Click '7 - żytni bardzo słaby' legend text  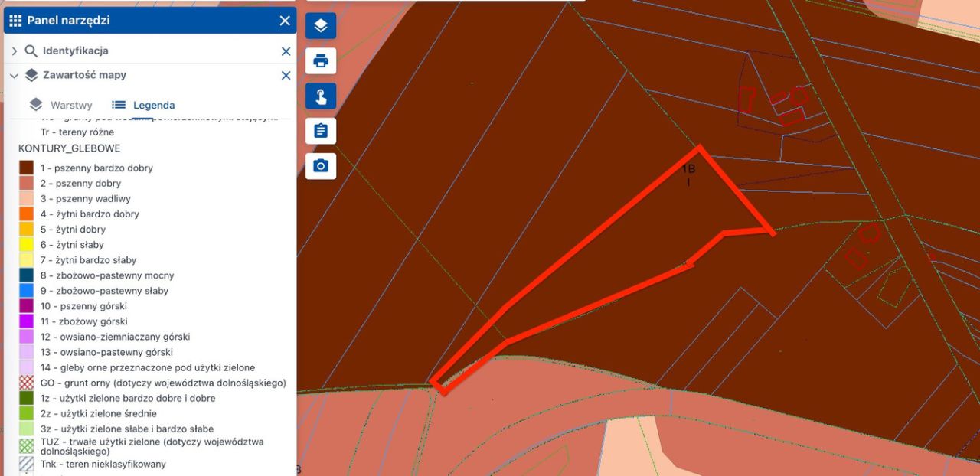click(90, 260)
